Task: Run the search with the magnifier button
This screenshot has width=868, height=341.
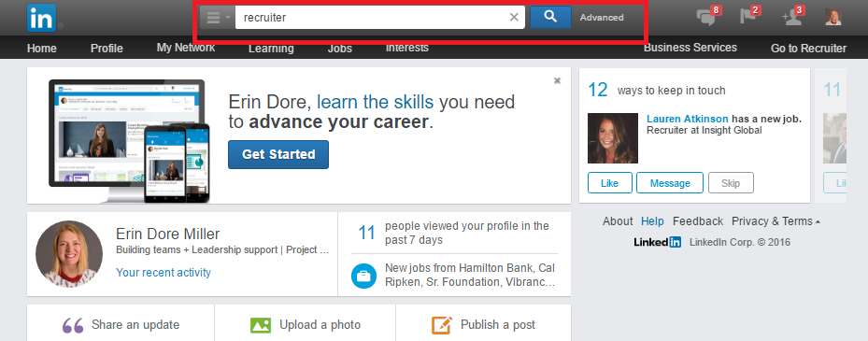Action: (x=550, y=17)
